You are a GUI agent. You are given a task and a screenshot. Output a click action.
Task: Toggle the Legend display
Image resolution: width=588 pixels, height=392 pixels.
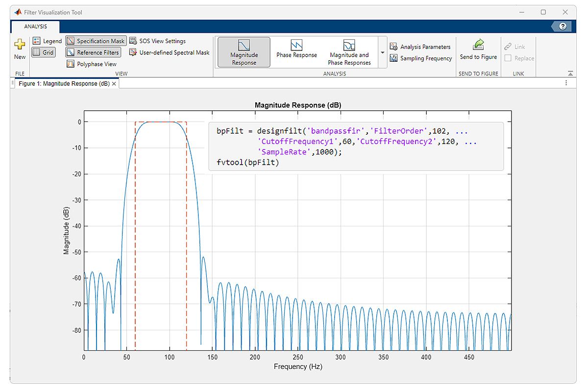(x=47, y=41)
